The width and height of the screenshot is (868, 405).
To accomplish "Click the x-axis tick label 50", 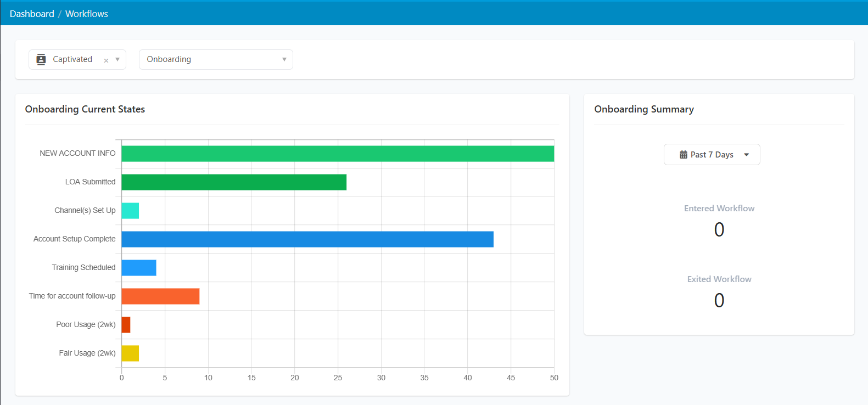I will pos(554,378).
